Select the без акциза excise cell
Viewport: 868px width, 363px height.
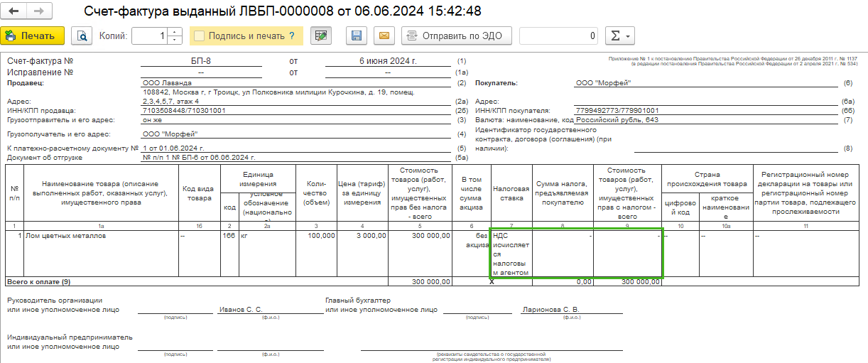tap(472, 254)
